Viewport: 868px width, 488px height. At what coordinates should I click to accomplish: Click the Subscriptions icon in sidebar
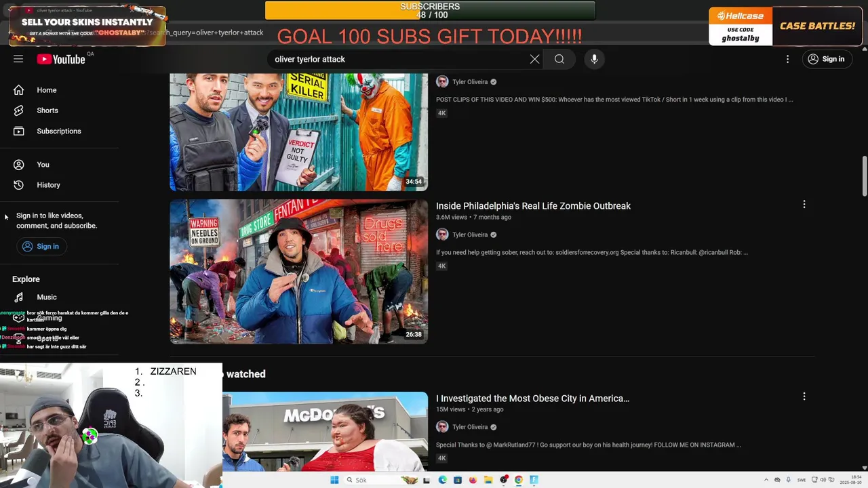pyautogui.click(x=19, y=131)
